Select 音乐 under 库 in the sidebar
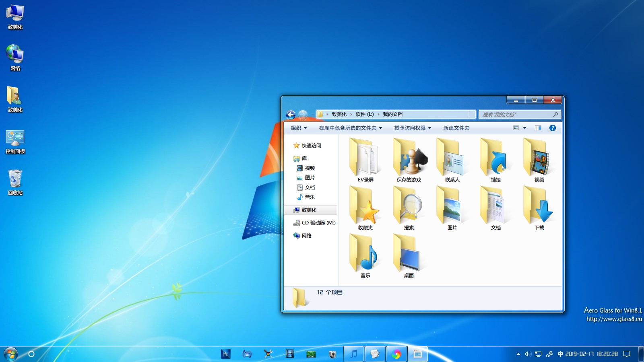 (x=309, y=197)
